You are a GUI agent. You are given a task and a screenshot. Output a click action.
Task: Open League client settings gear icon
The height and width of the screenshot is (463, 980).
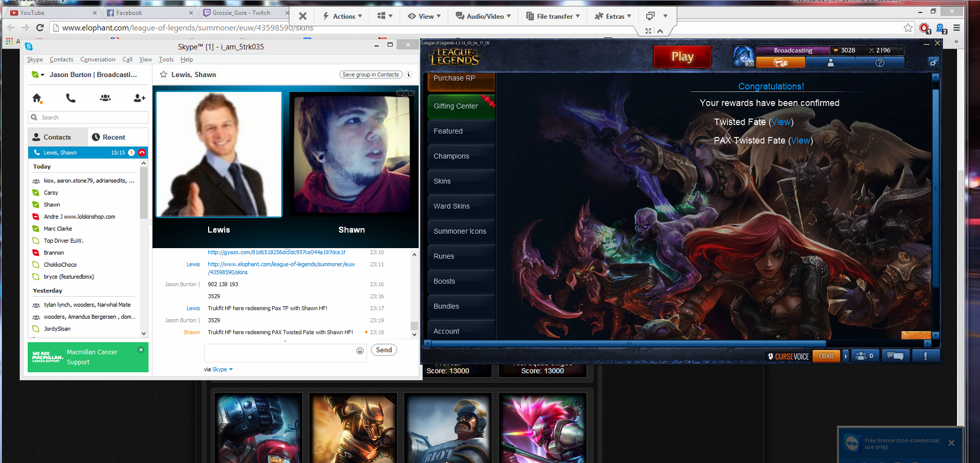coord(933,63)
